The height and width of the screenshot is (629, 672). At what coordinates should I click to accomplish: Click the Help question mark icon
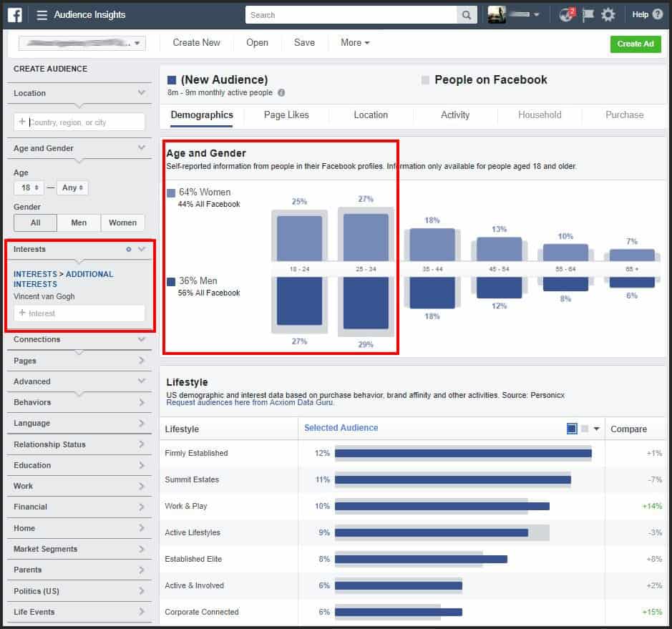[657, 14]
